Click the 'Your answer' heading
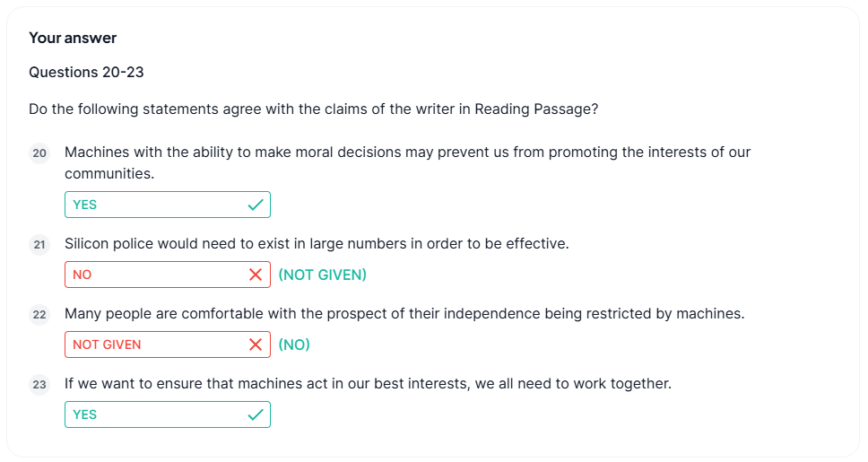Viewport: 868px width, 462px height. tap(73, 38)
